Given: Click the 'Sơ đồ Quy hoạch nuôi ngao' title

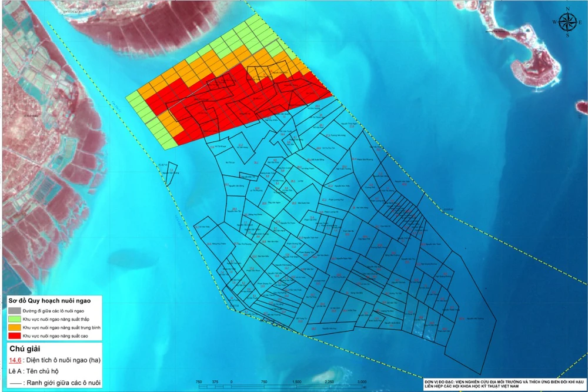Looking at the screenshot, I should (x=49, y=301).
